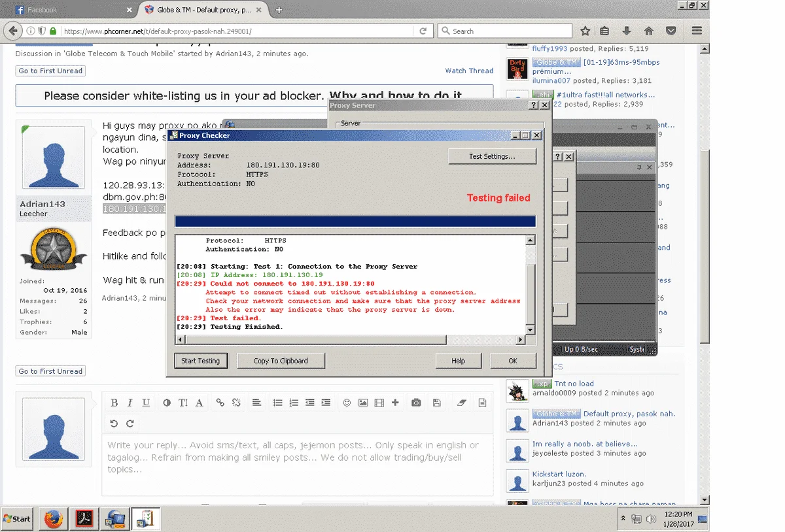
Task: Switch editor to BB code mode
Action: [482, 403]
